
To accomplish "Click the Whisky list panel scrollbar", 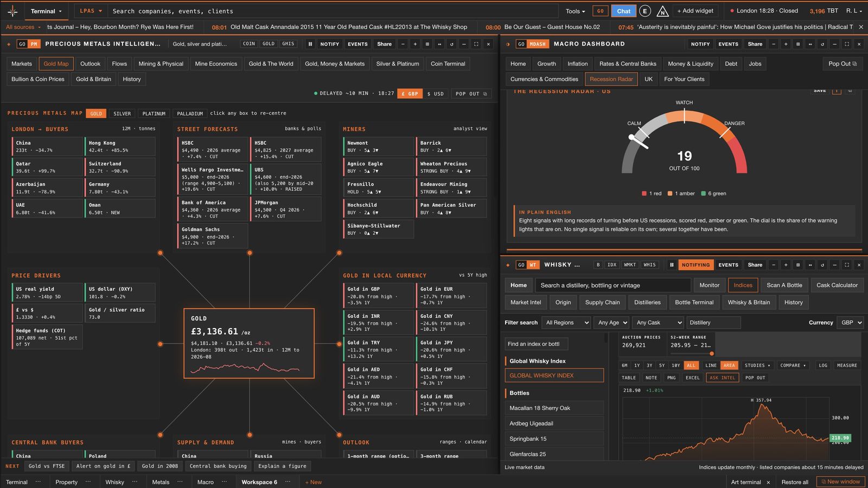I will [x=606, y=338].
